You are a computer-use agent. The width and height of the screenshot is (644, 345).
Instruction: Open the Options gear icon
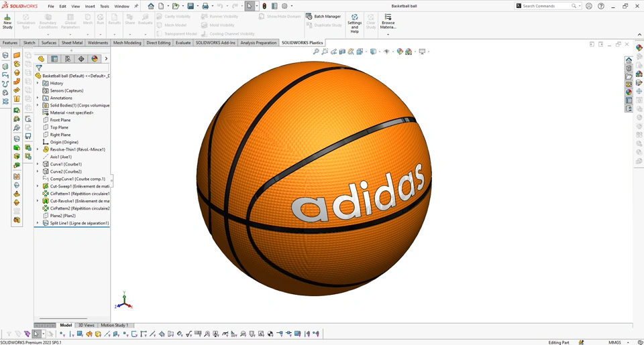click(x=284, y=6)
